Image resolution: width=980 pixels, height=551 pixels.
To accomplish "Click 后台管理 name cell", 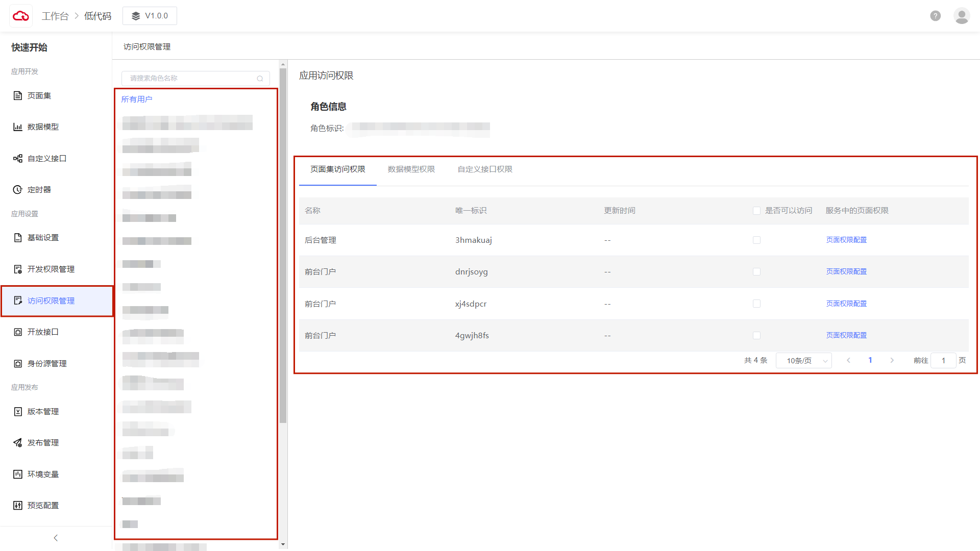I will [x=321, y=240].
